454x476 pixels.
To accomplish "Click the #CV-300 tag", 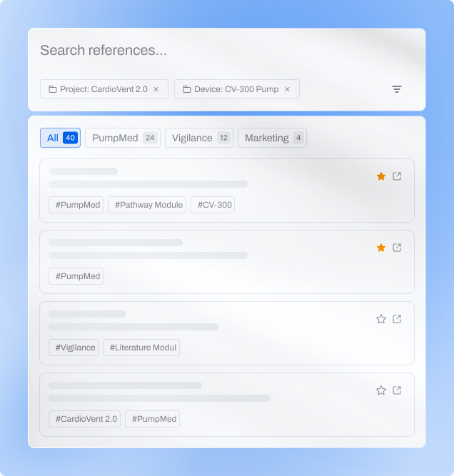I will point(213,205).
